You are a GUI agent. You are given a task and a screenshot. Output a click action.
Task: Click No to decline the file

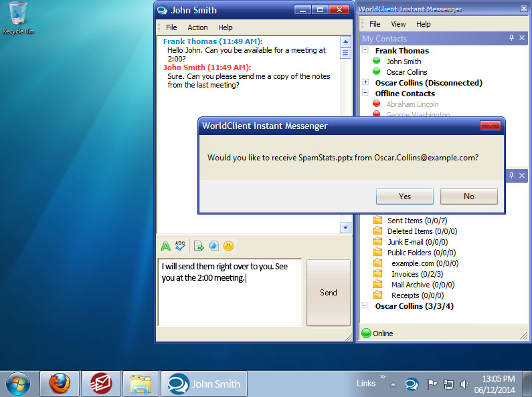pos(469,196)
